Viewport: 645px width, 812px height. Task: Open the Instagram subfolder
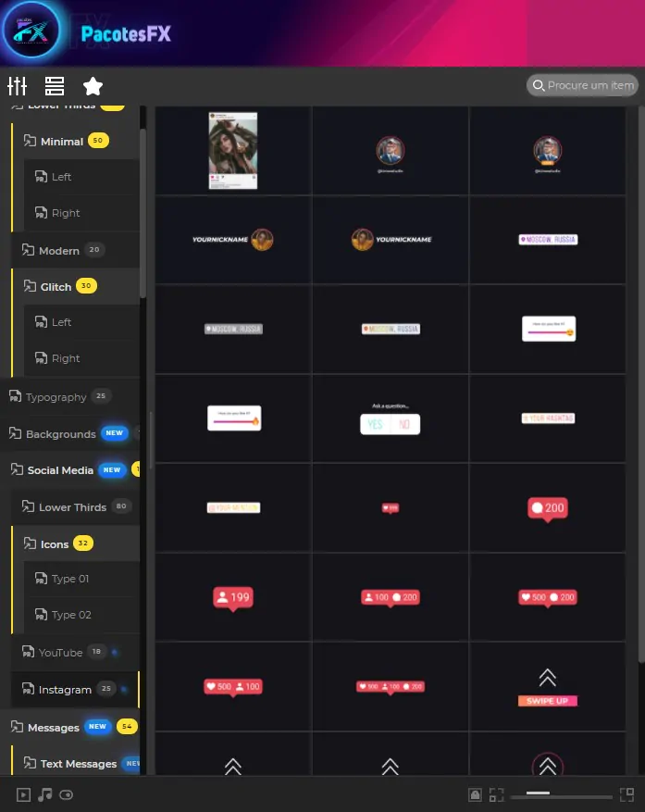[x=65, y=690]
